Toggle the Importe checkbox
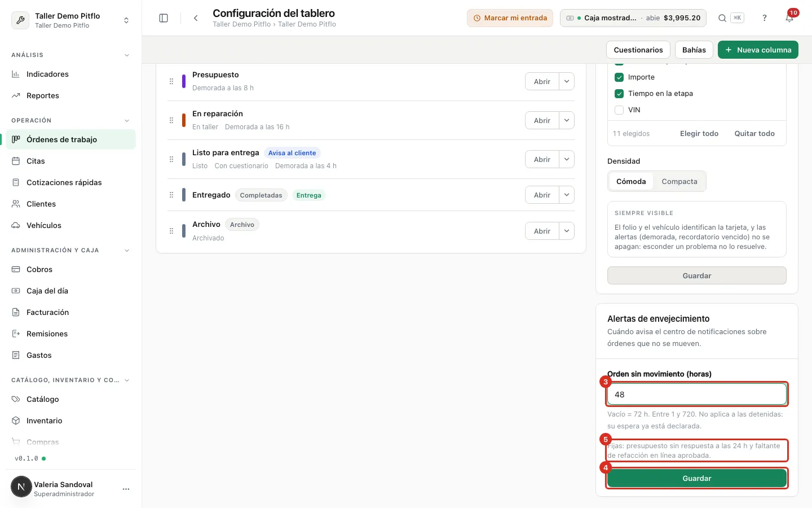Image resolution: width=812 pixels, height=508 pixels. pyautogui.click(x=619, y=77)
